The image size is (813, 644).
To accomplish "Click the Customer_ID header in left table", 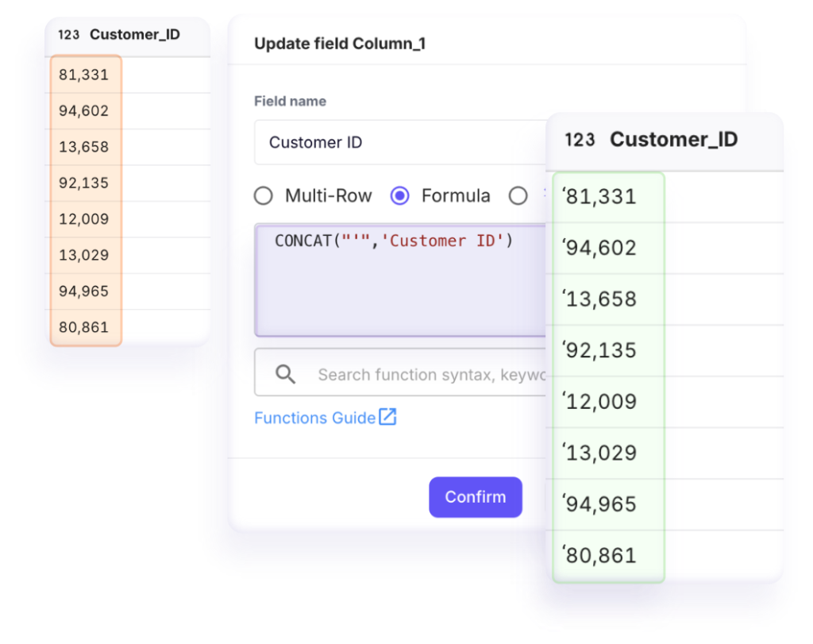I will pos(135,35).
